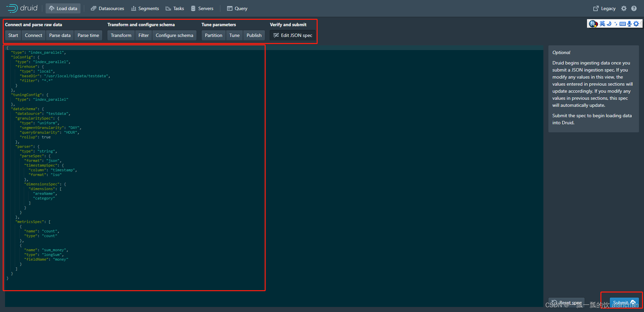Click the "filter": "*.*" line
Image resolution: width=644 pixels, height=312 pixels.
[x=36, y=81]
